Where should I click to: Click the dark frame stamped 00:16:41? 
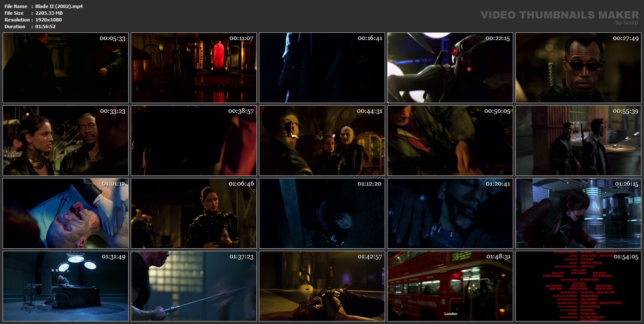click(322, 68)
